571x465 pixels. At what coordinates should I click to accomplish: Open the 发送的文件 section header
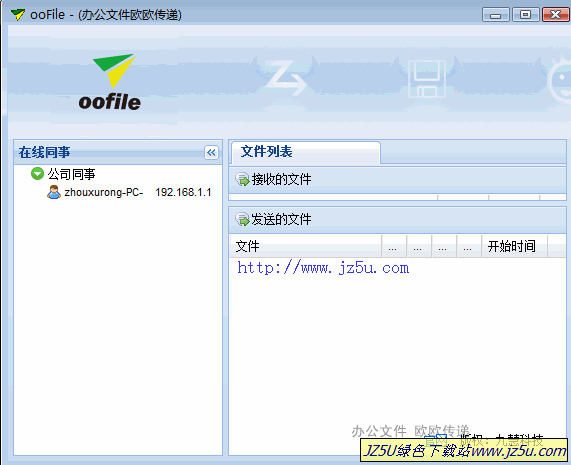click(x=397, y=220)
